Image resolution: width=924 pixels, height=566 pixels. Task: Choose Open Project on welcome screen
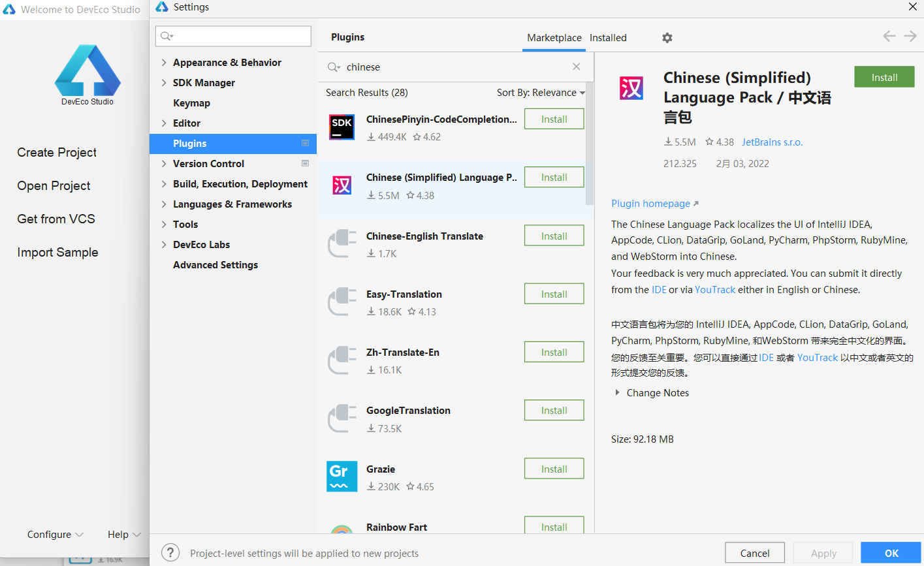click(54, 185)
